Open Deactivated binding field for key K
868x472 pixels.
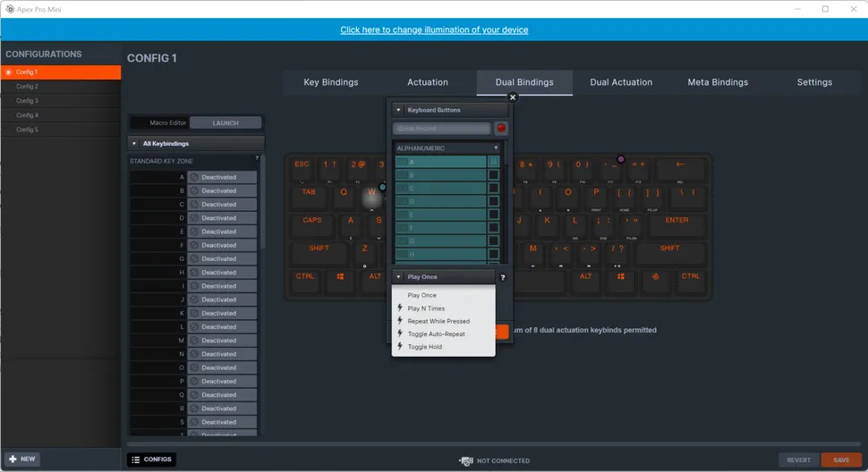(222, 314)
